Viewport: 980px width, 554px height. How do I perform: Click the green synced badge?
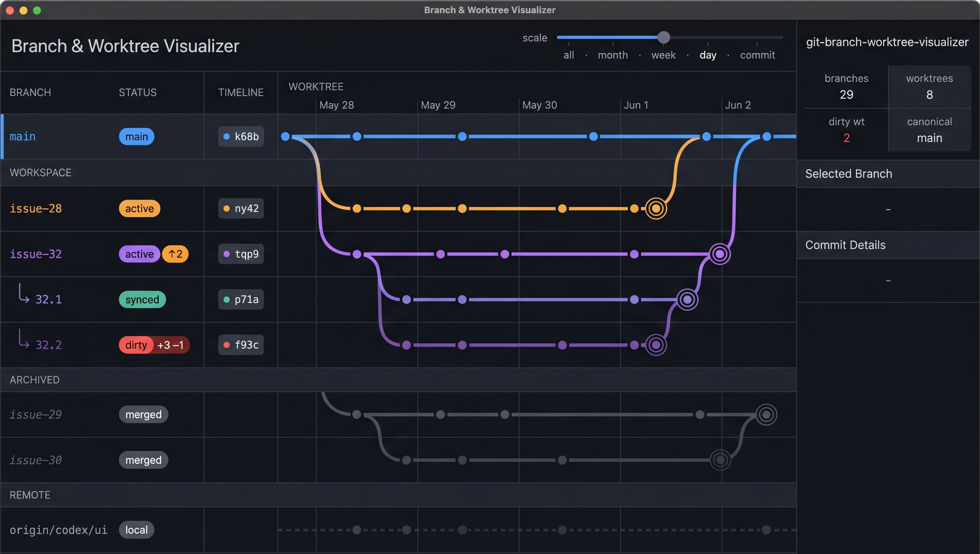click(x=142, y=300)
